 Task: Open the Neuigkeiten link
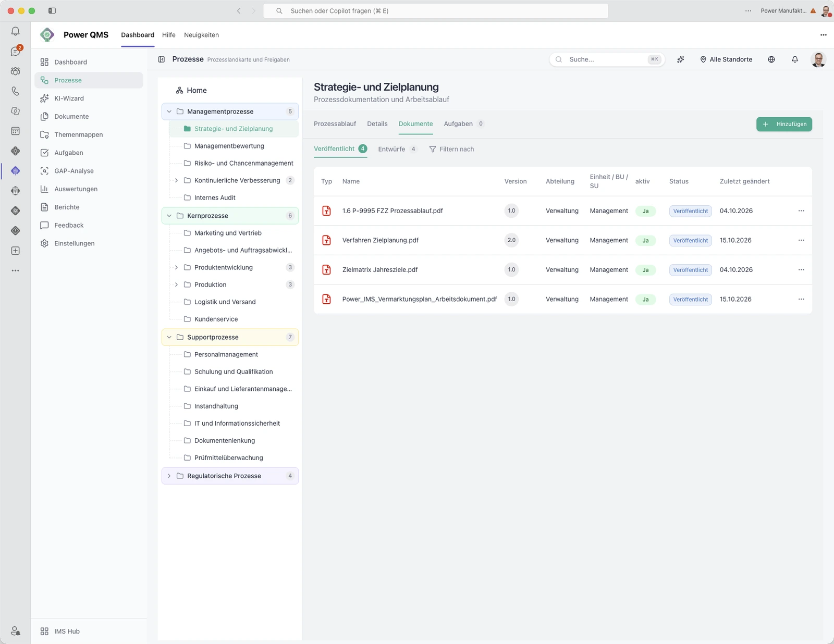pos(201,35)
